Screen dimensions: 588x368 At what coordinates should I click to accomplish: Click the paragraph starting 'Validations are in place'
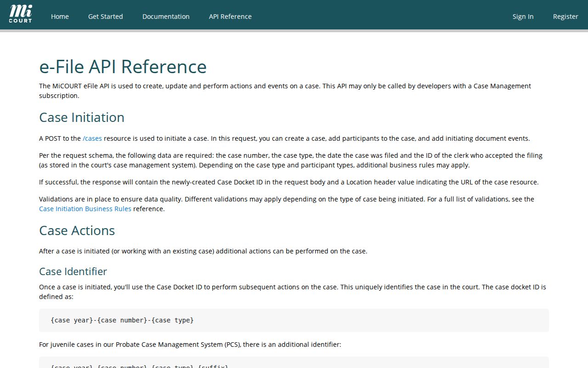tap(294, 204)
